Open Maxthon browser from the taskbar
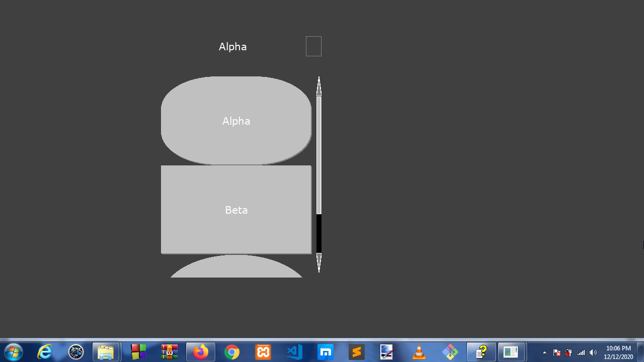 pos(326,352)
